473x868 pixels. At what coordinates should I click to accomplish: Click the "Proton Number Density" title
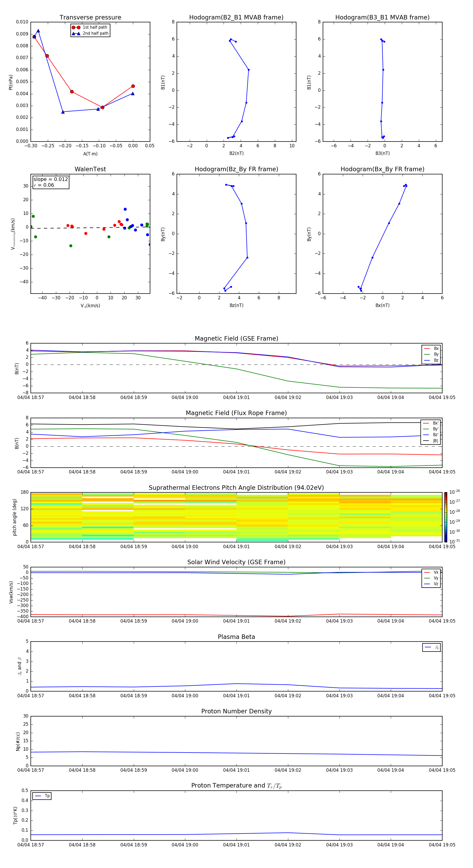tap(236, 711)
